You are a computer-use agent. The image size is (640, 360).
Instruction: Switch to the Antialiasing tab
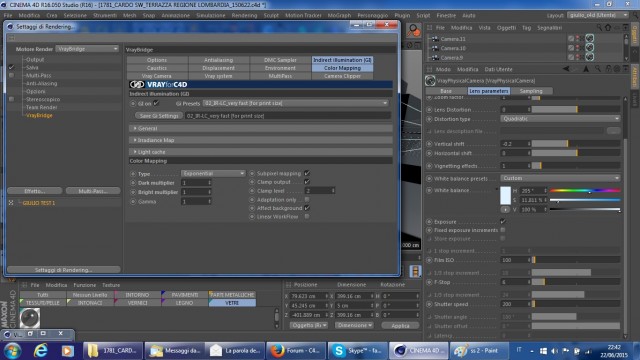(218, 60)
